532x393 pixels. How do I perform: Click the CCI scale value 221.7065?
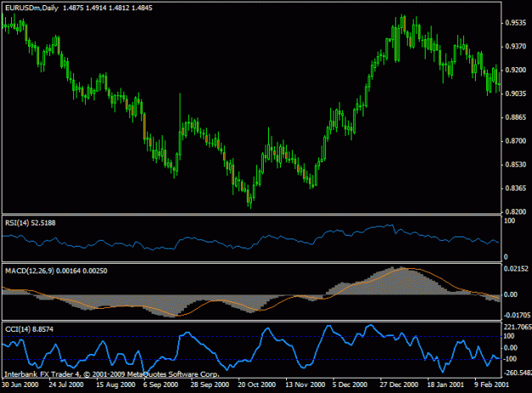click(518, 327)
